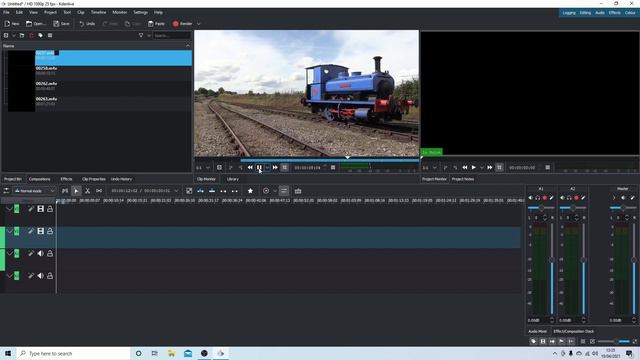The width and height of the screenshot is (640, 360).
Task: Open the Project menu
Action: (50, 12)
